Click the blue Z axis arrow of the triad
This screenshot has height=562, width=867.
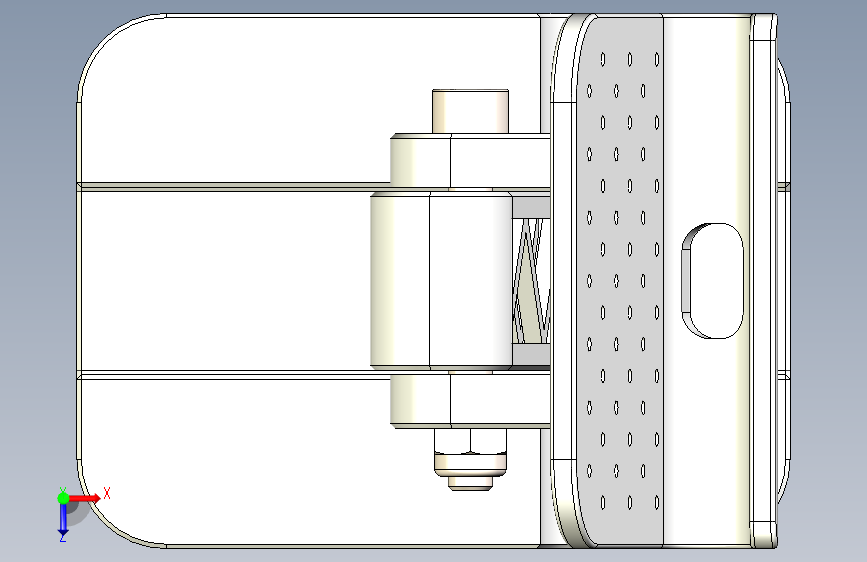63,518
